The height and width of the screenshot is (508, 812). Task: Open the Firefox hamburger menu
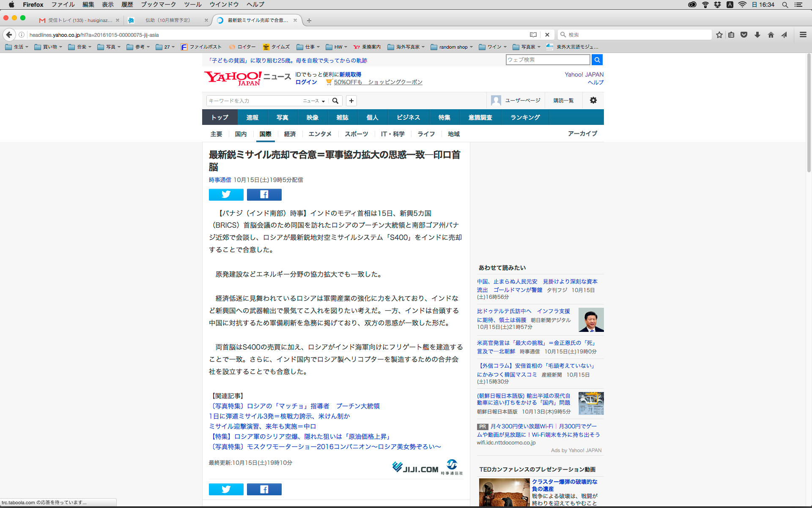tap(803, 35)
